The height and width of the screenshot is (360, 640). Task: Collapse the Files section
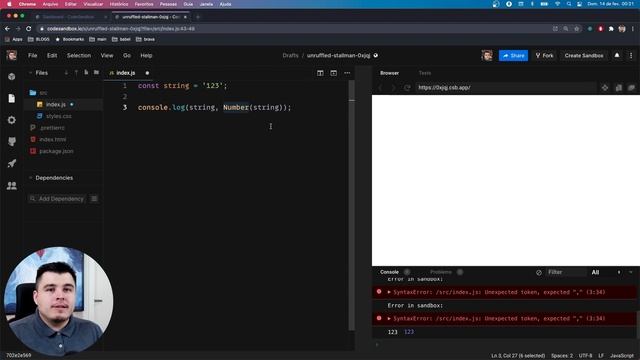30,73
